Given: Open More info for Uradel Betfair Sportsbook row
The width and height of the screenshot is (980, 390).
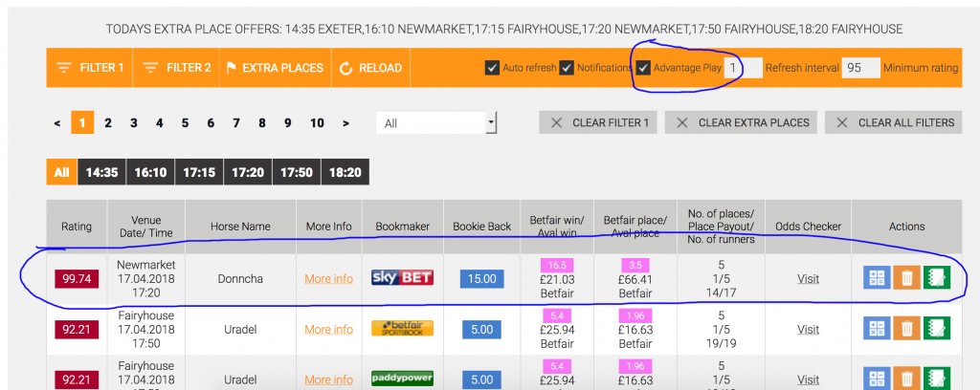Looking at the screenshot, I should point(329,330).
